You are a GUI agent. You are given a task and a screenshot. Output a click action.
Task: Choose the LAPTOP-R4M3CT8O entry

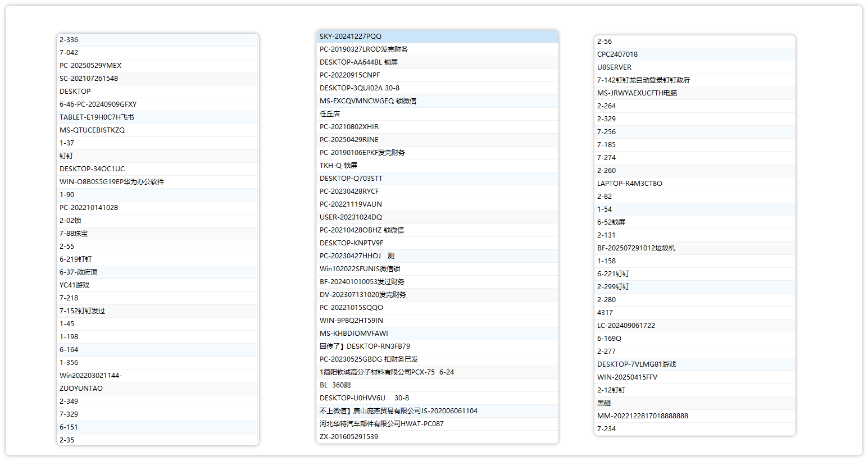pyautogui.click(x=629, y=184)
